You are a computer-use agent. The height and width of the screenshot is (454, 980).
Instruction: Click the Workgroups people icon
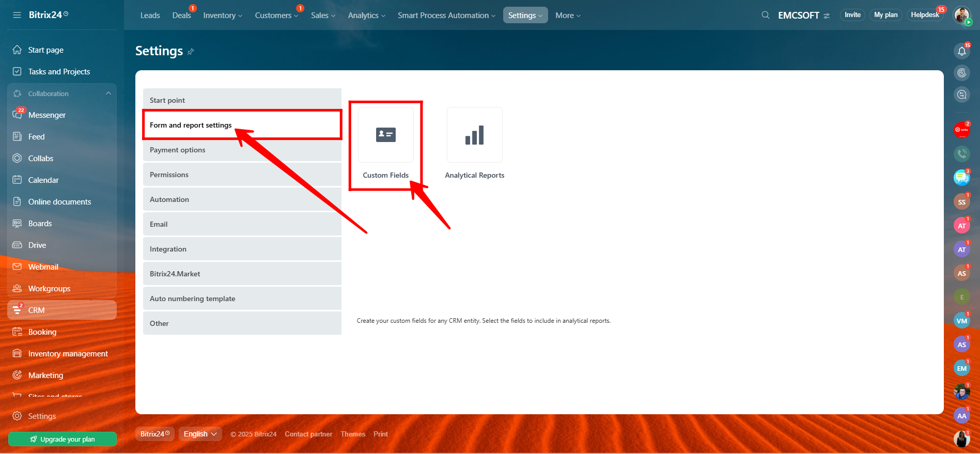coord(17,288)
